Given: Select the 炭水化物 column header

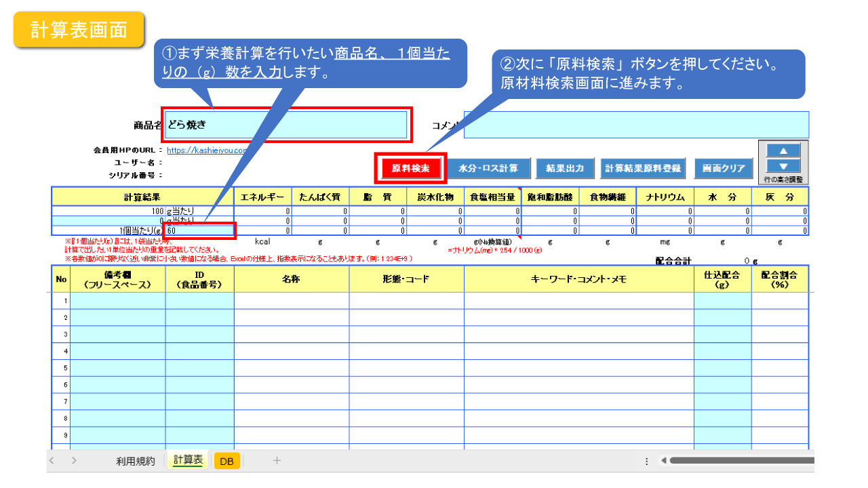Looking at the screenshot, I should (x=435, y=197).
